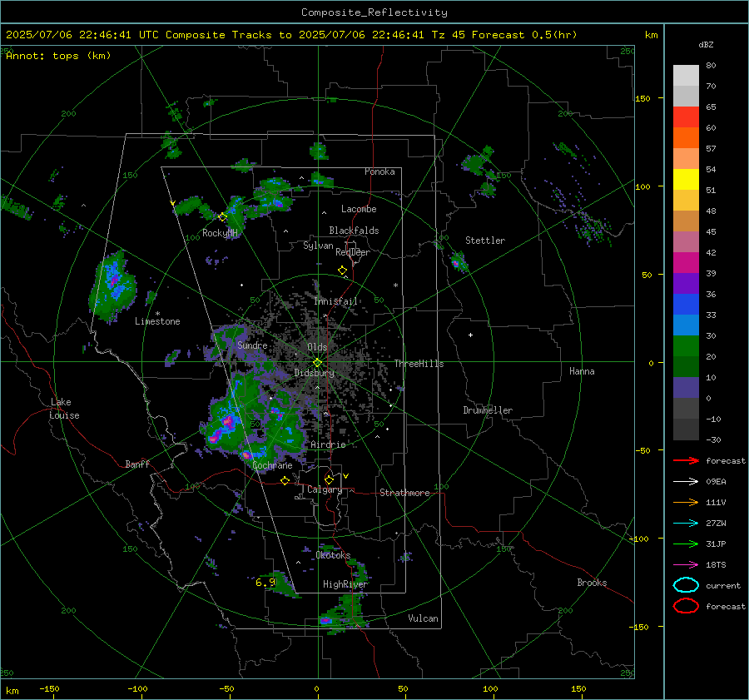Click the 150 tick on the right km axis
Screen dimensions: 749x700
(x=643, y=98)
